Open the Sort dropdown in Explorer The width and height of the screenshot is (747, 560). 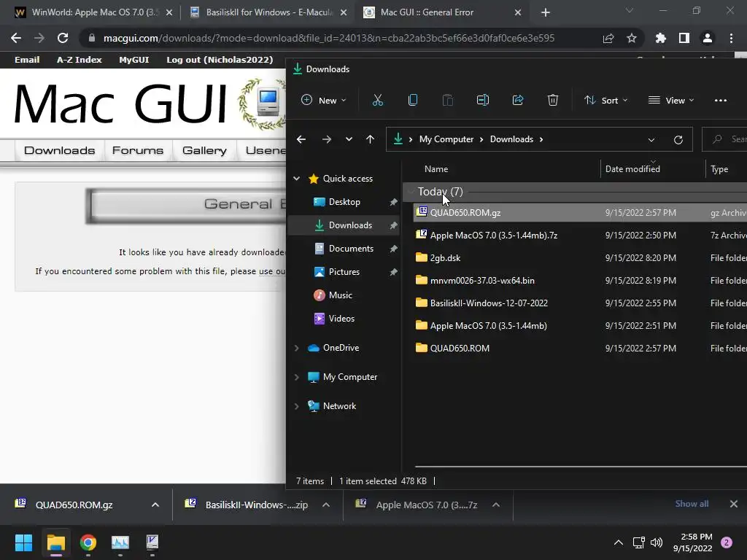point(606,100)
